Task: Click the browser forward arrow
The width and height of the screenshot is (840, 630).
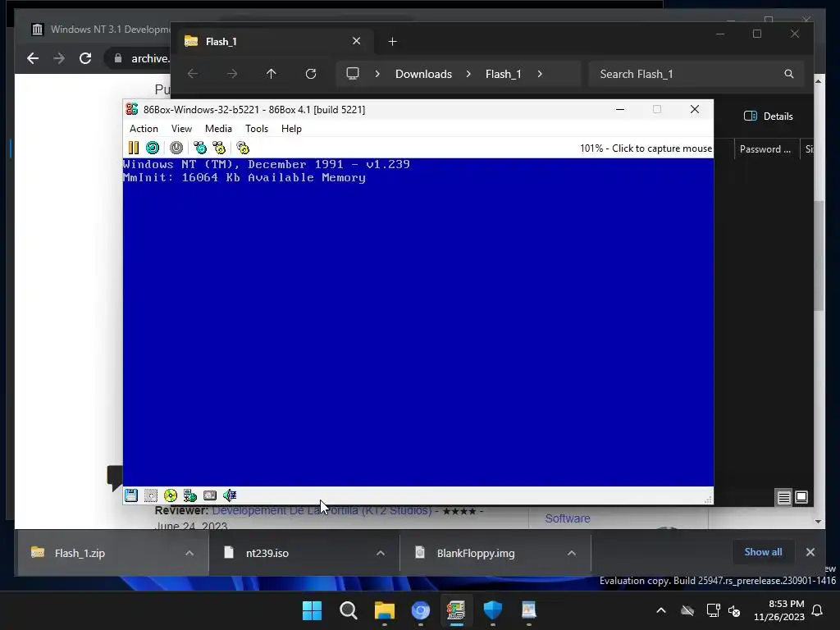Action: pos(59,58)
